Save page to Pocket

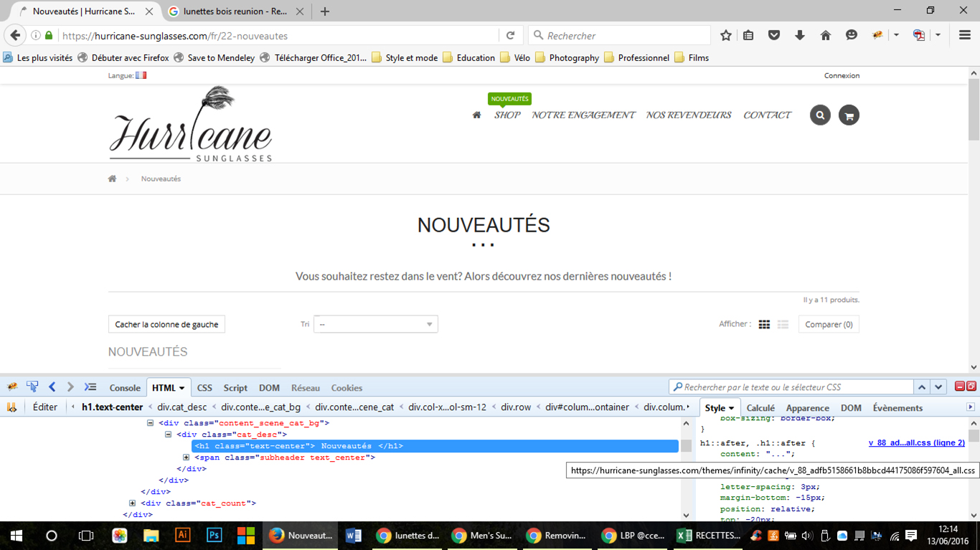coord(773,35)
